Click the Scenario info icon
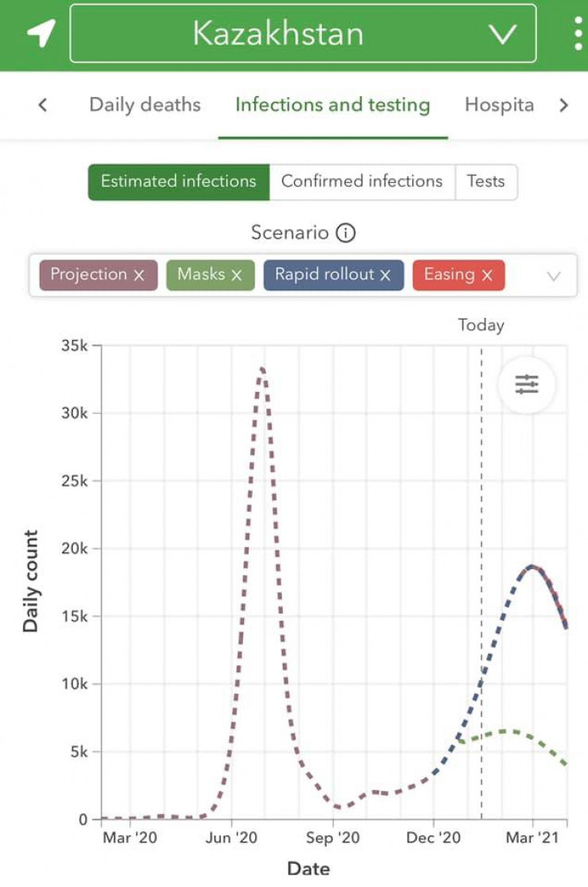 click(x=346, y=233)
